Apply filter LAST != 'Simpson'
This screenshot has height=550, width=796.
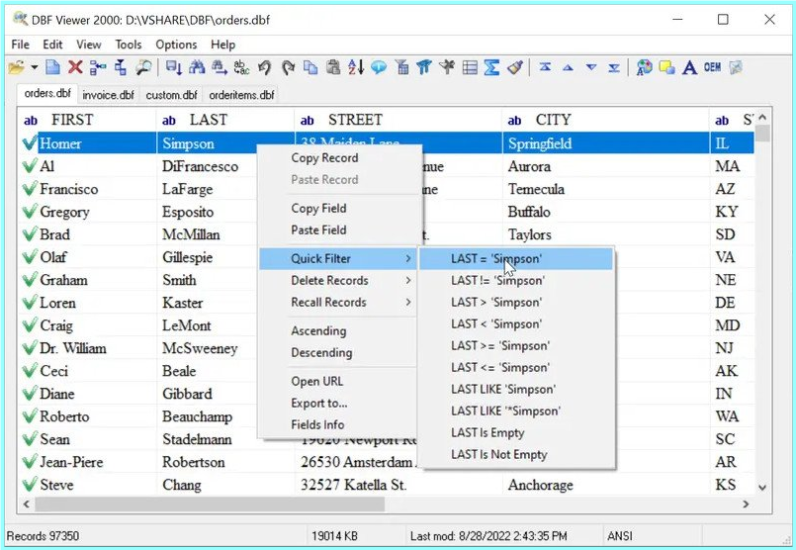pos(516,280)
